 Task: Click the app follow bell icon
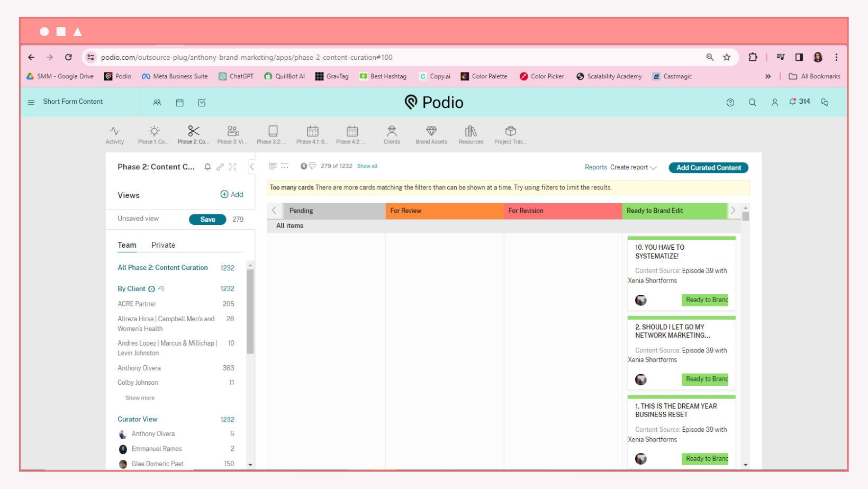pos(207,167)
